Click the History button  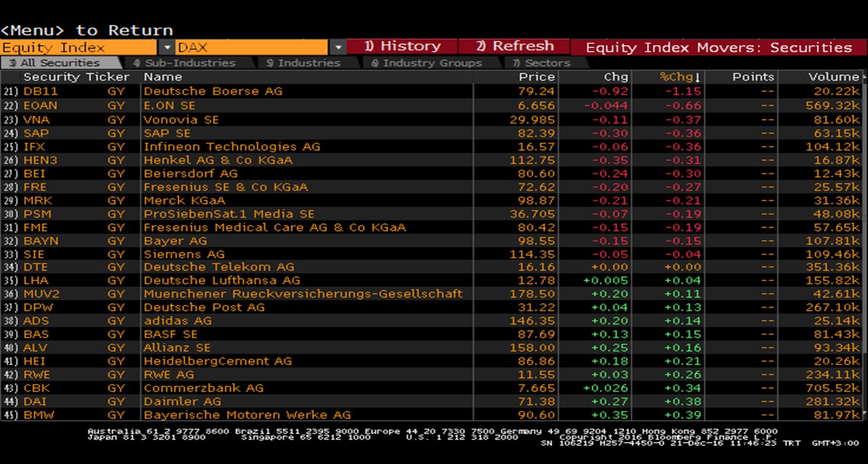click(402, 46)
